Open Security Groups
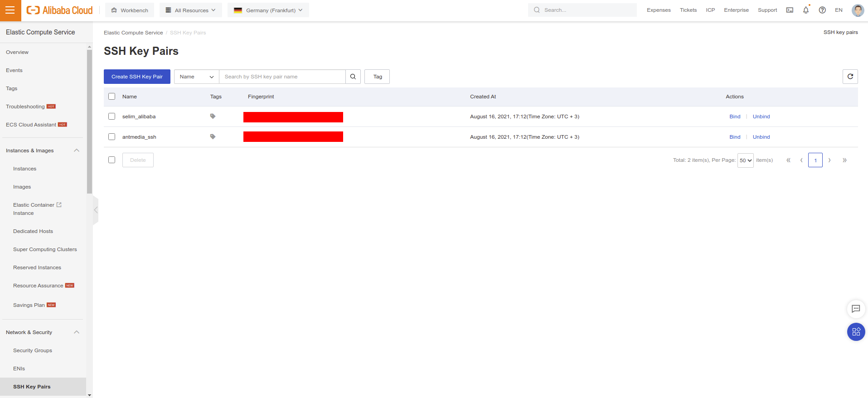This screenshot has height=398, width=868. tap(33, 350)
